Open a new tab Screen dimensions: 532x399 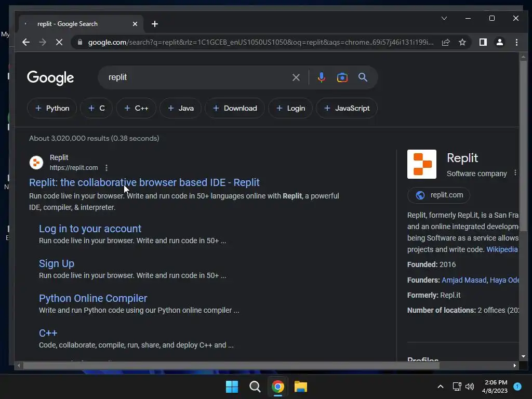(155, 24)
